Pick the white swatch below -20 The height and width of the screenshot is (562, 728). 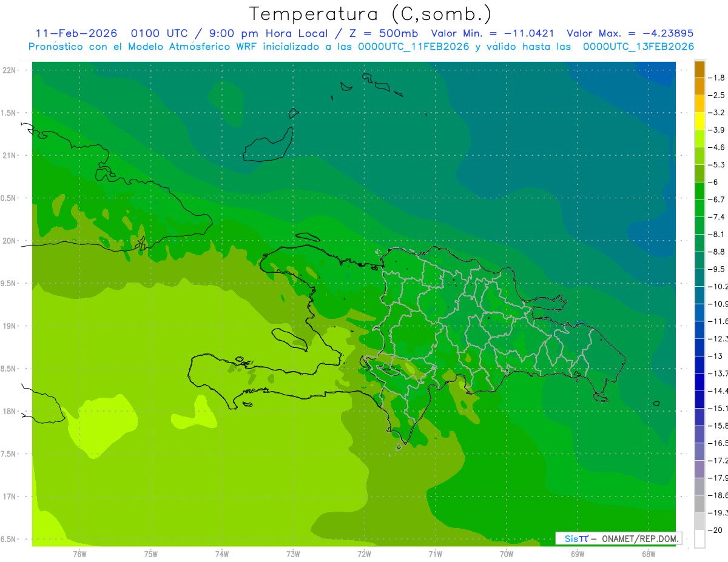coord(699,538)
